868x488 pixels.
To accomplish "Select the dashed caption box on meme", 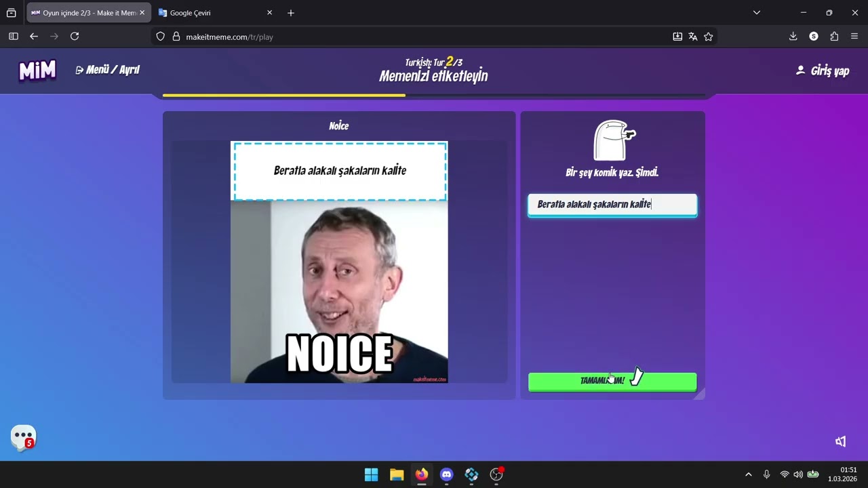I will click(340, 171).
